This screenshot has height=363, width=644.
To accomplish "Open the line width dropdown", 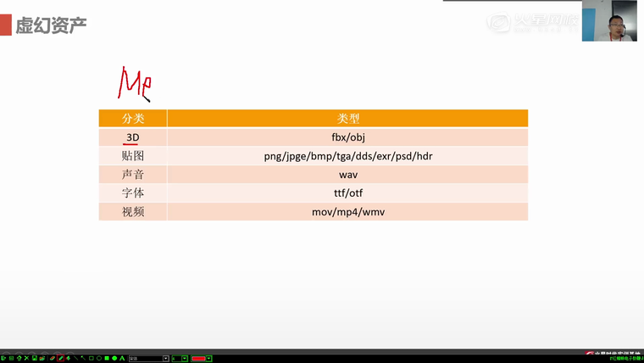I will [184, 358].
